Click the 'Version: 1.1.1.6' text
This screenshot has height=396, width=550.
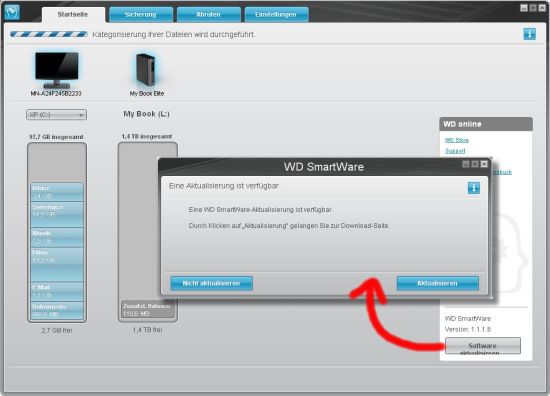click(468, 329)
